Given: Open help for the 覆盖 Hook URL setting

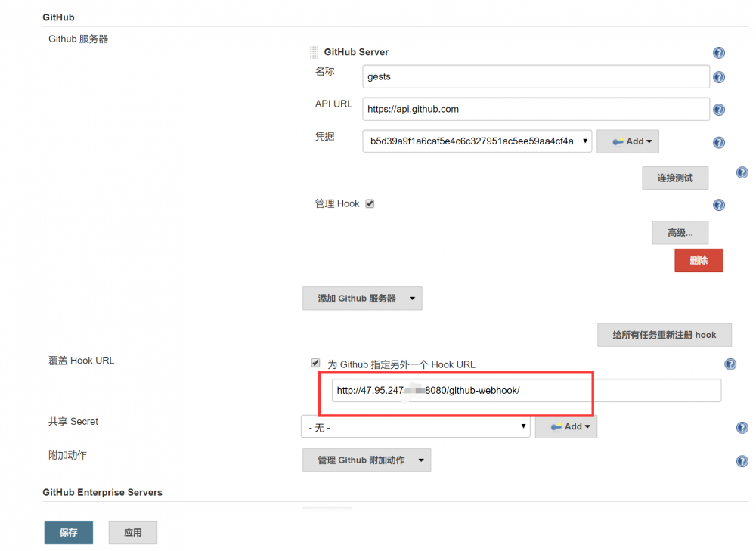Looking at the screenshot, I should point(730,364).
